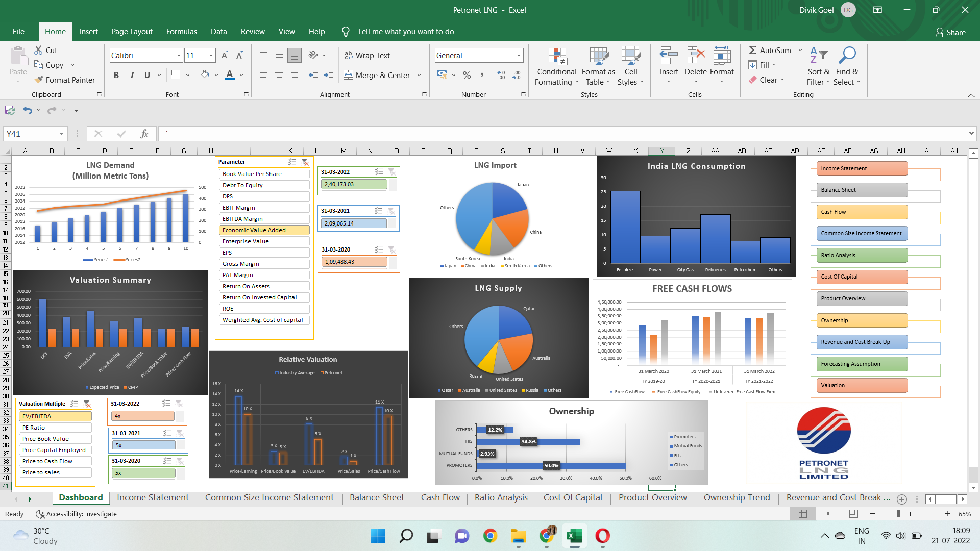
Task: Select Gross Margin slicer item
Action: 264,264
